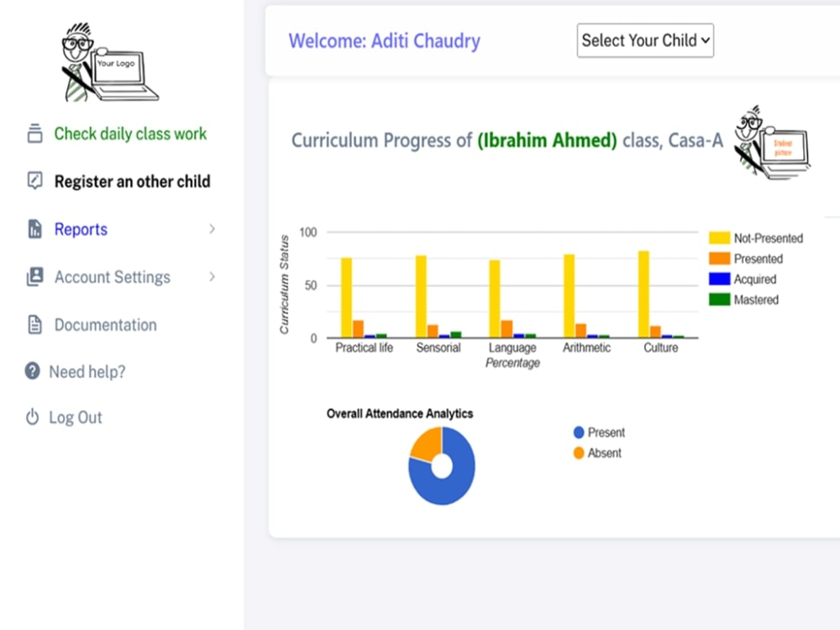Image resolution: width=840 pixels, height=630 pixels.
Task: Expand the Account Settings submenu chevron
Action: (213, 276)
